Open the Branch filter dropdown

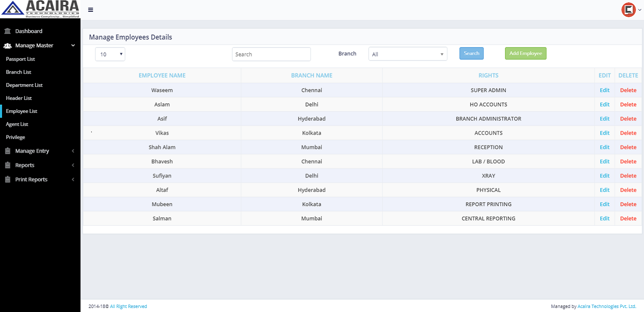pos(408,54)
